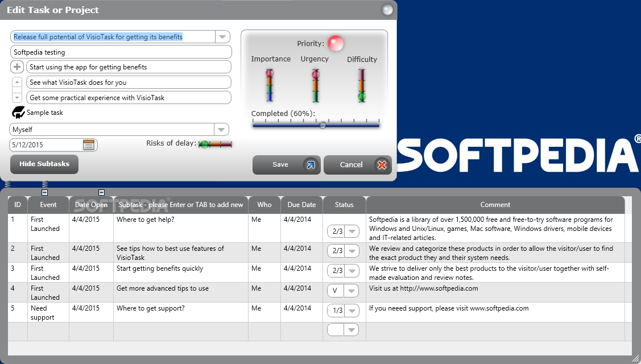641x364 pixels.
Task: Collapse the Event column minus toggle
Action: tap(44, 192)
